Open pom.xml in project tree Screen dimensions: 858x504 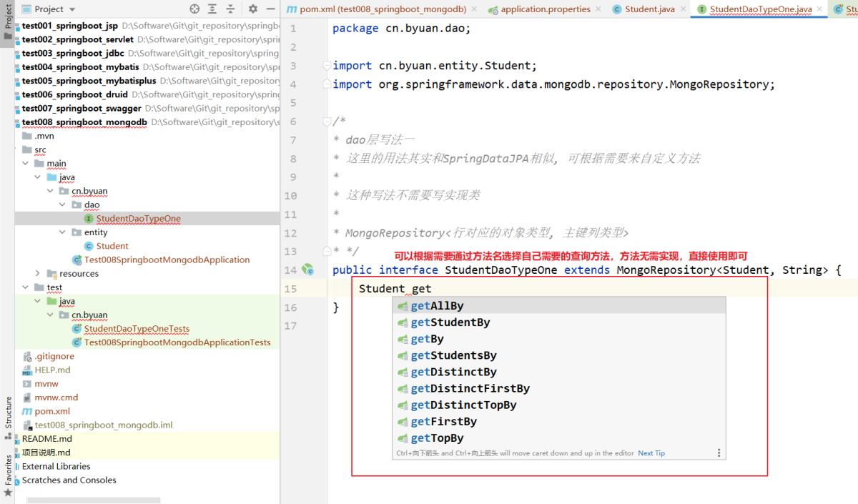click(52, 411)
